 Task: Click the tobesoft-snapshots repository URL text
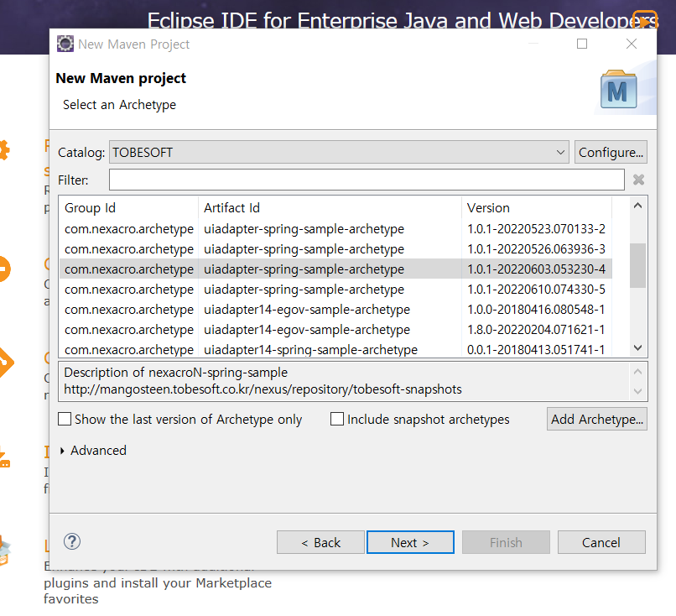point(263,389)
